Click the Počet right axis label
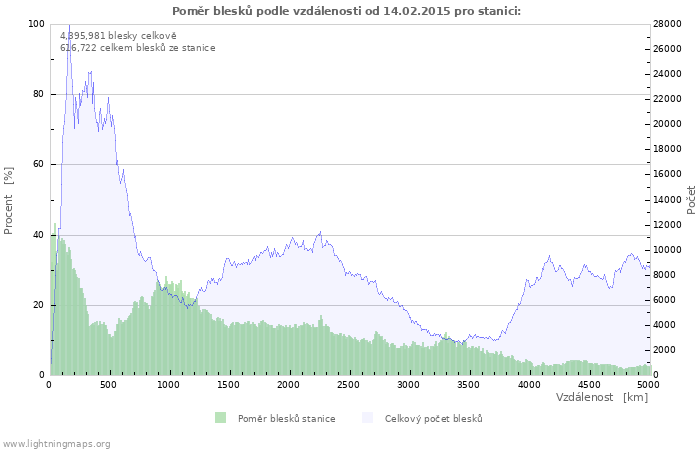The image size is (700, 450). pos(691,200)
